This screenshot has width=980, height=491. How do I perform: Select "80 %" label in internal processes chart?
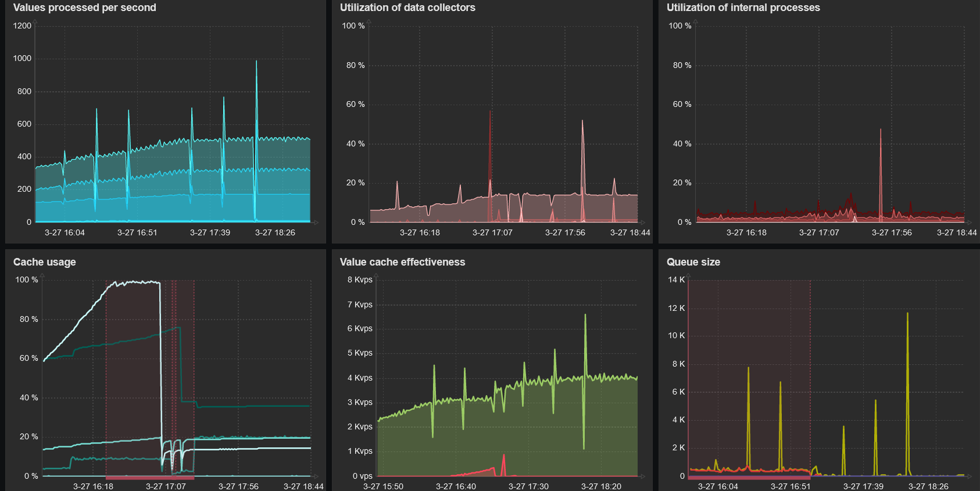coord(682,65)
